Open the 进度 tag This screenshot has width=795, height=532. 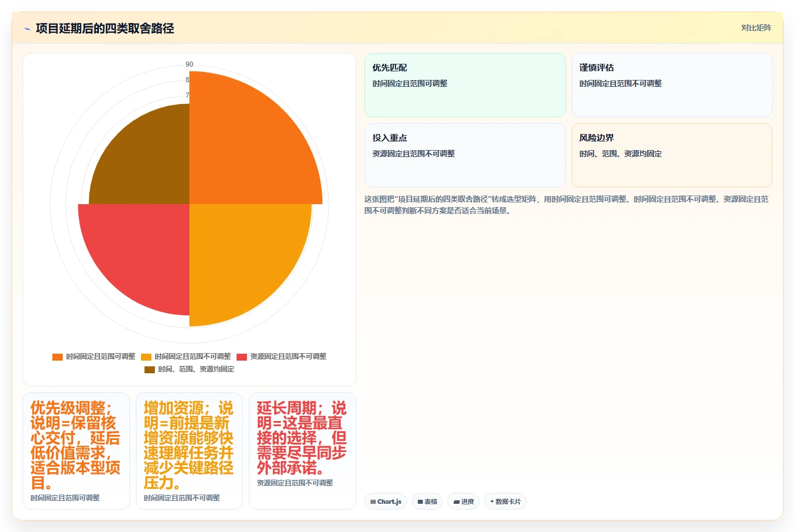(x=463, y=502)
